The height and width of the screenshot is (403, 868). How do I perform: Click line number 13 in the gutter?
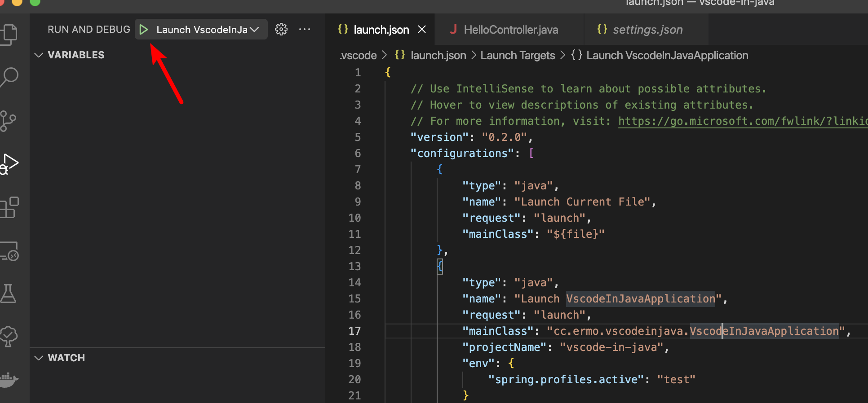(x=354, y=267)
